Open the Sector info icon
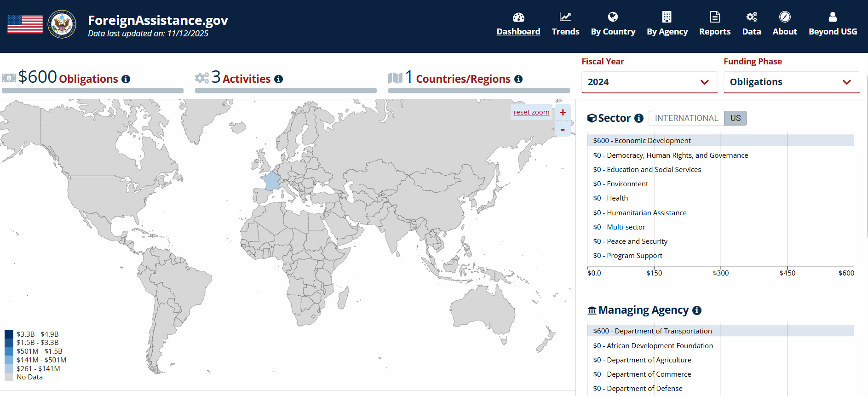868x396 pixels. [x=639, y=118]
